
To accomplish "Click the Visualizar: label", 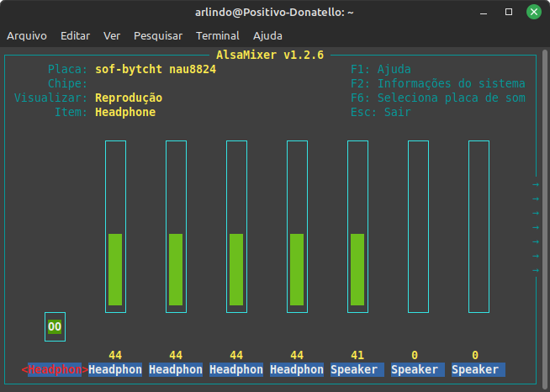I will [50, 98].
